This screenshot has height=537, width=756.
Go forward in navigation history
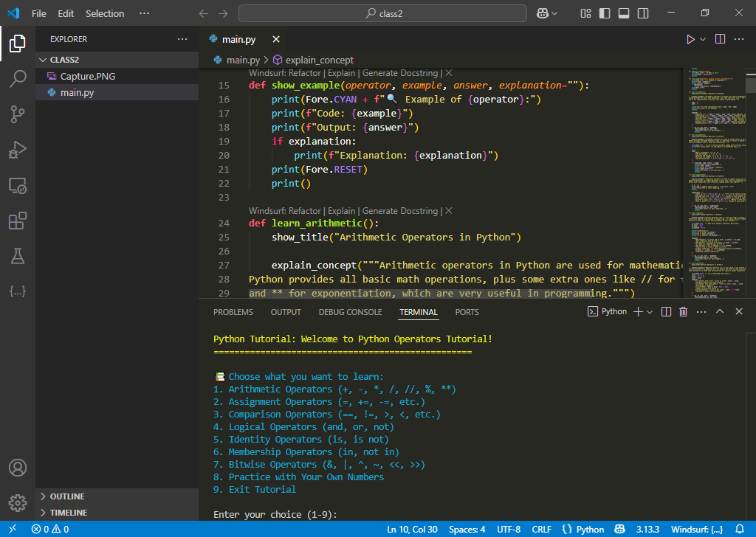pyautogui.click(x=223, y=13)
